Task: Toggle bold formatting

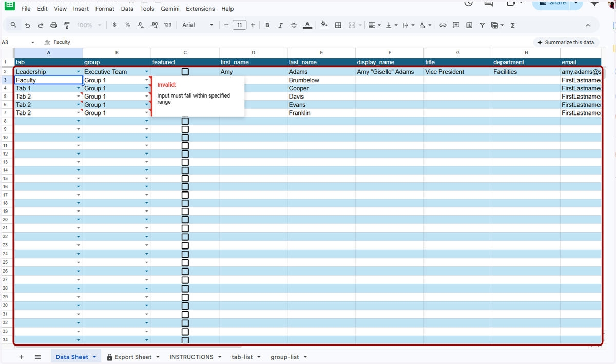Action: click(267, 25)
